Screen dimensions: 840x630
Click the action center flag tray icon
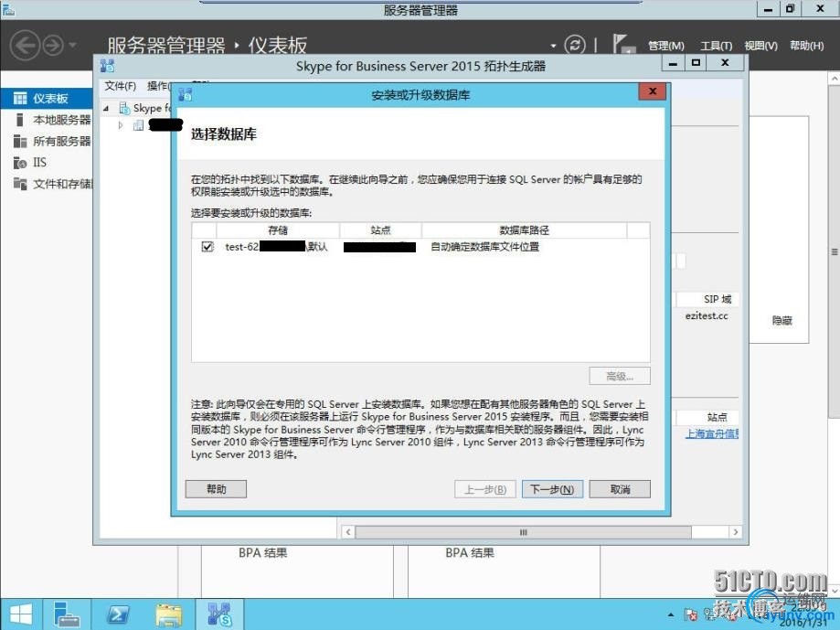pyautogui.click(x=691, y=614)
